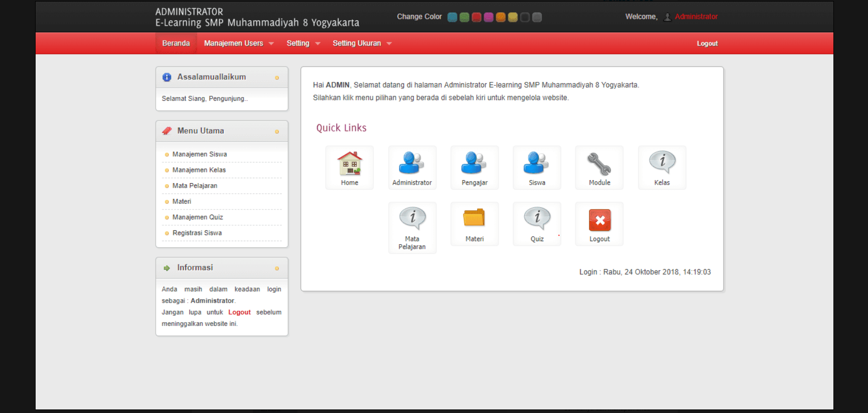Open Registrasi Siswa in Menu Utama
868x413 pixels.
[197, 233]
